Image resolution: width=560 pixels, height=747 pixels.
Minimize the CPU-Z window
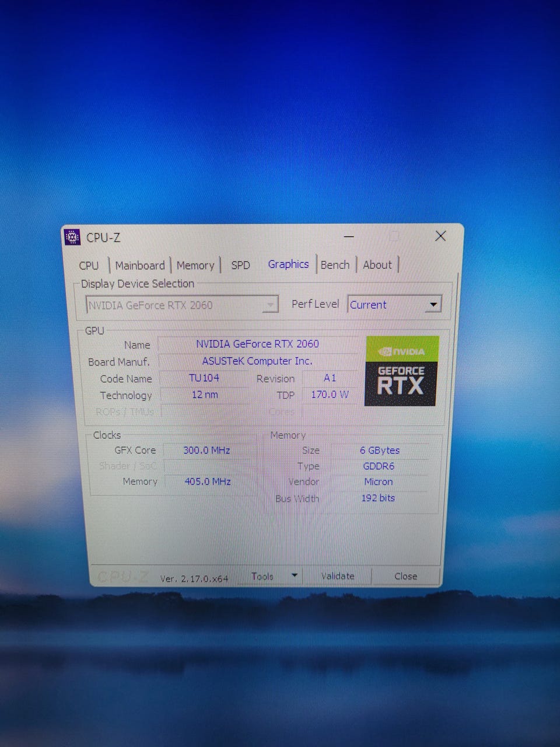[x=349, y=237]
